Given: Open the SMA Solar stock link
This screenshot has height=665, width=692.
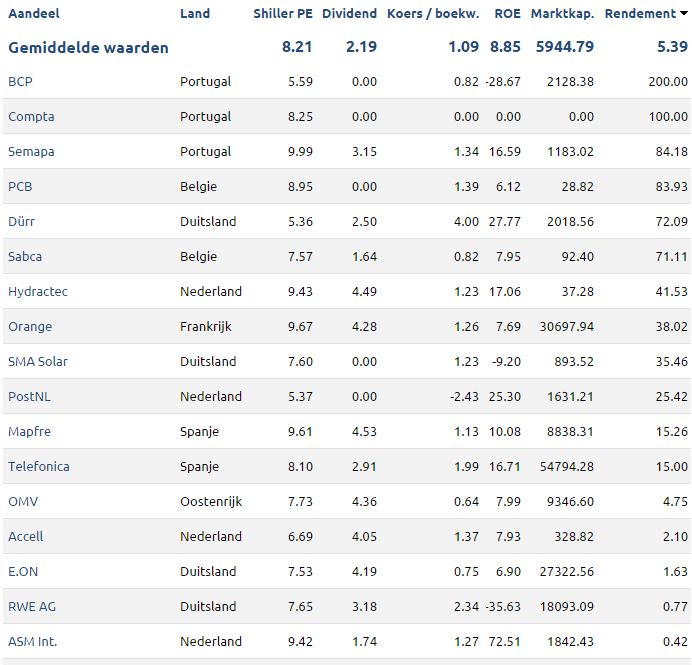Looking at the screenshot, I should (38, 361).
